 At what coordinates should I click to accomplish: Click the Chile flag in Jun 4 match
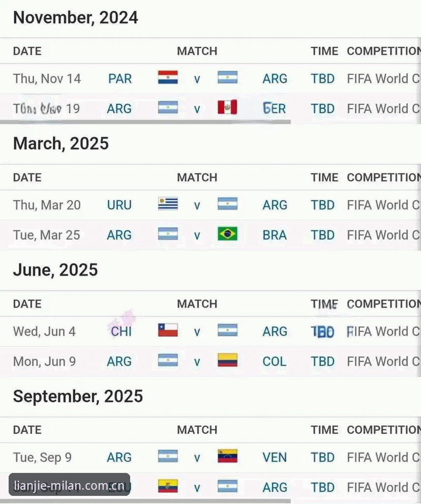point(168,330)
